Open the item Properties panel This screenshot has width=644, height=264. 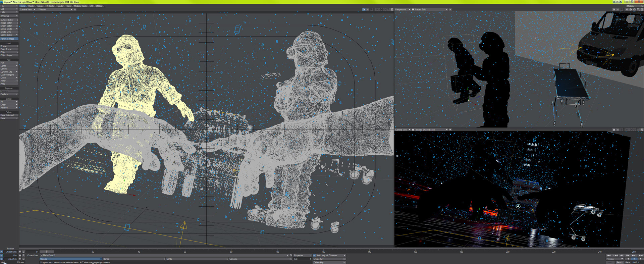pyautogui.click(x=302, y=255)
